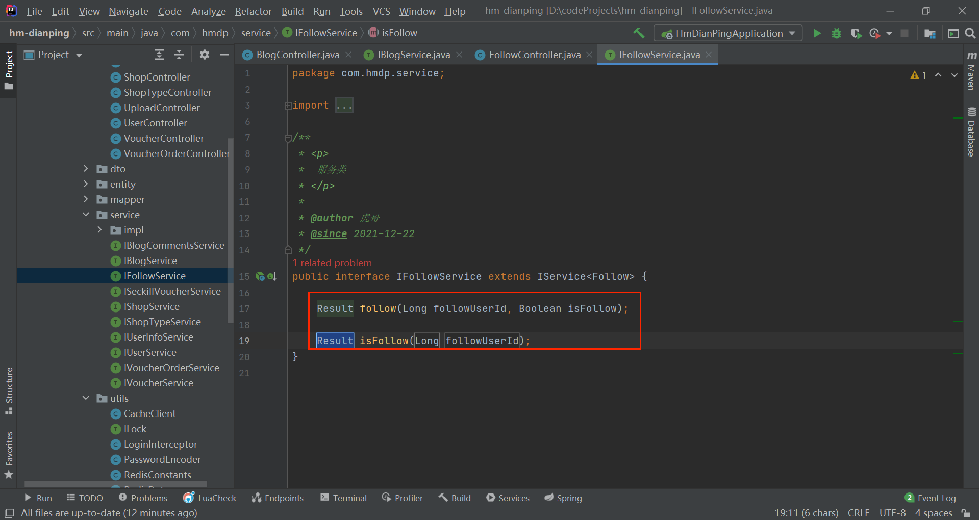The height and width of the screenshot is (520, 980).
Task: Toggle tool window bars icon in status bar corner
Action: pos(9,513)
